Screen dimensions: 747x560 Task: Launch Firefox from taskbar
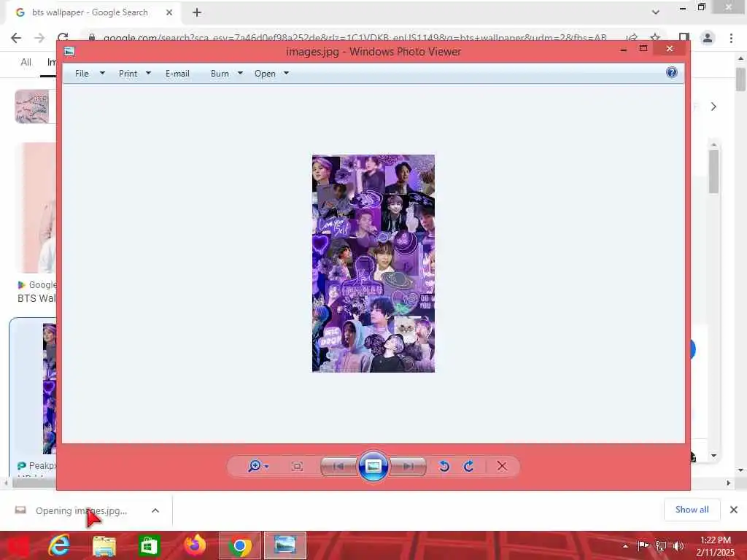195,545
